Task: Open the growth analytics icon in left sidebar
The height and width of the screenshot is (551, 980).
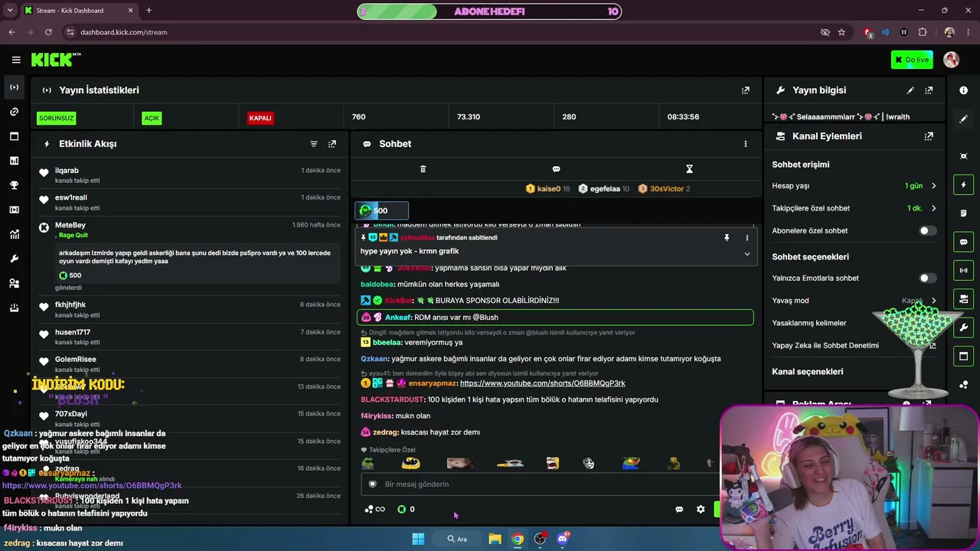Action: [14, 234]
